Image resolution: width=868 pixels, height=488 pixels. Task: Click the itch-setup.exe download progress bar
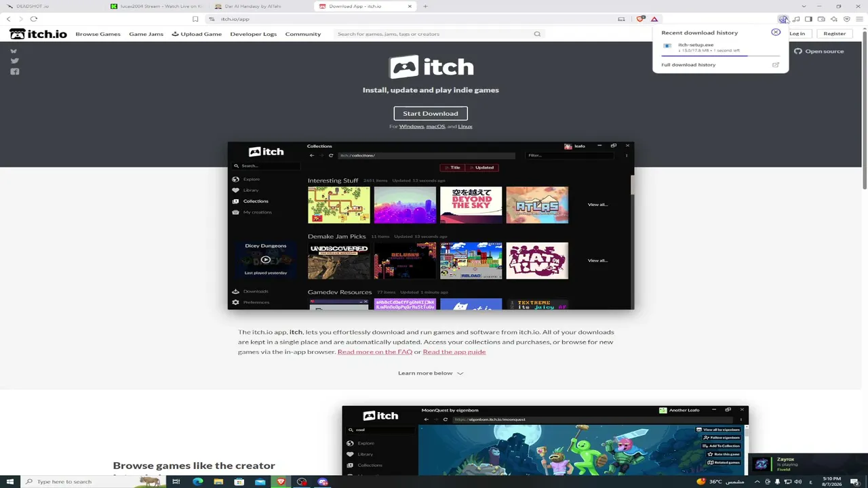720,56
